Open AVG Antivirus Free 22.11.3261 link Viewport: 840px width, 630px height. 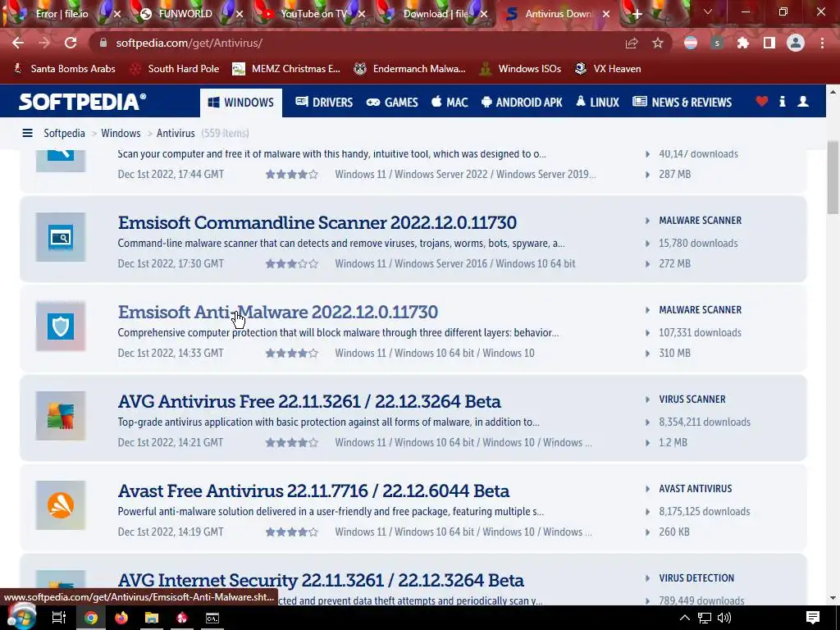click(x=309, y=401)
